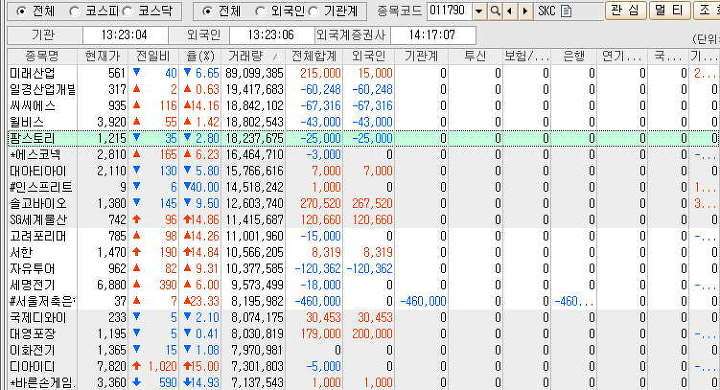Select the 윌비스 row
The width and height of the screenshot is (720, 390).
click(x=363, y=122)
